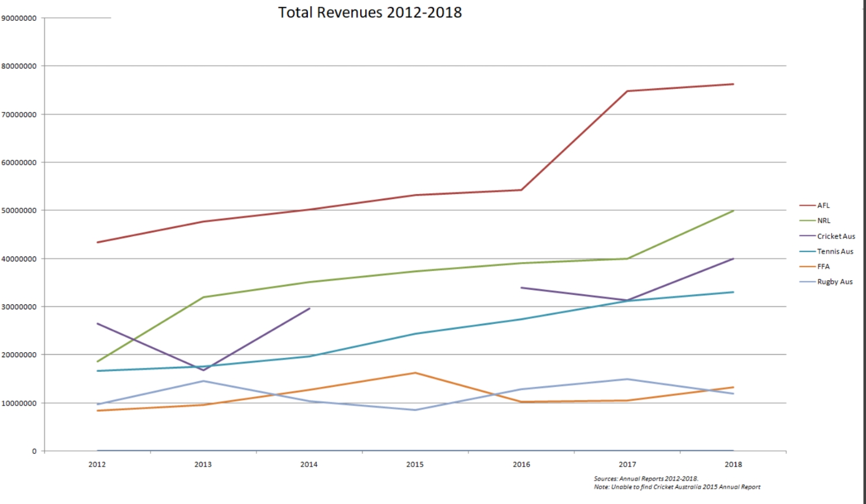The height and width of the screenshot is (504, 866).
Task: Click the AFL legend entry
Action: tap(815, 206)
